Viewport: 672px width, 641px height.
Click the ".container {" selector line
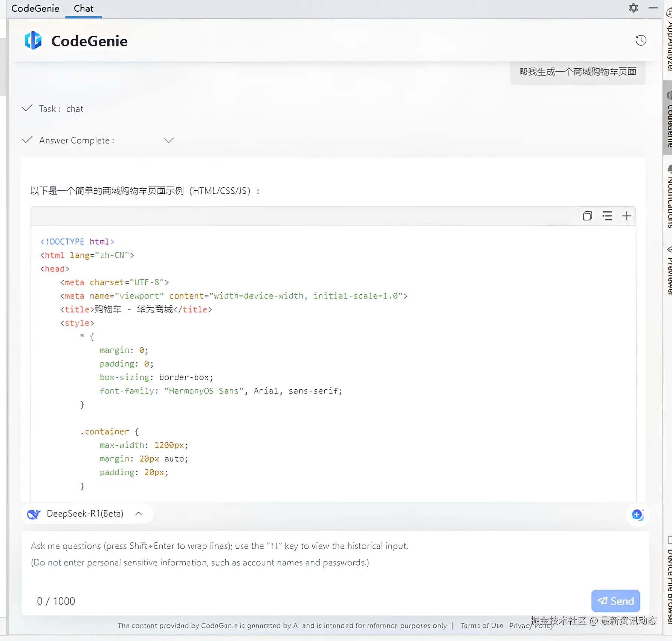click(x=109, y=431)
